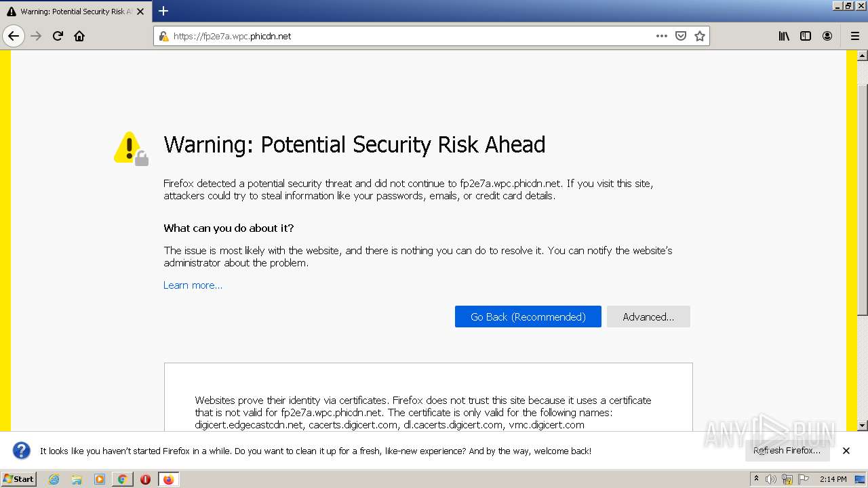868x488 pixels.
Task: Click the connection security lock icon
Action: pyautogui.click(x=163, y=36)
